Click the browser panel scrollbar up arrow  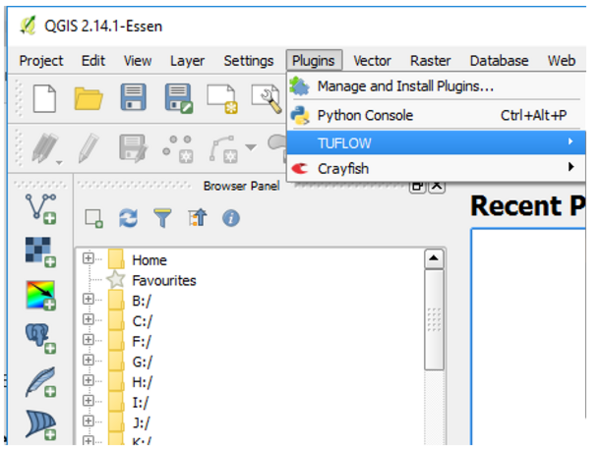tap(433, 258)
